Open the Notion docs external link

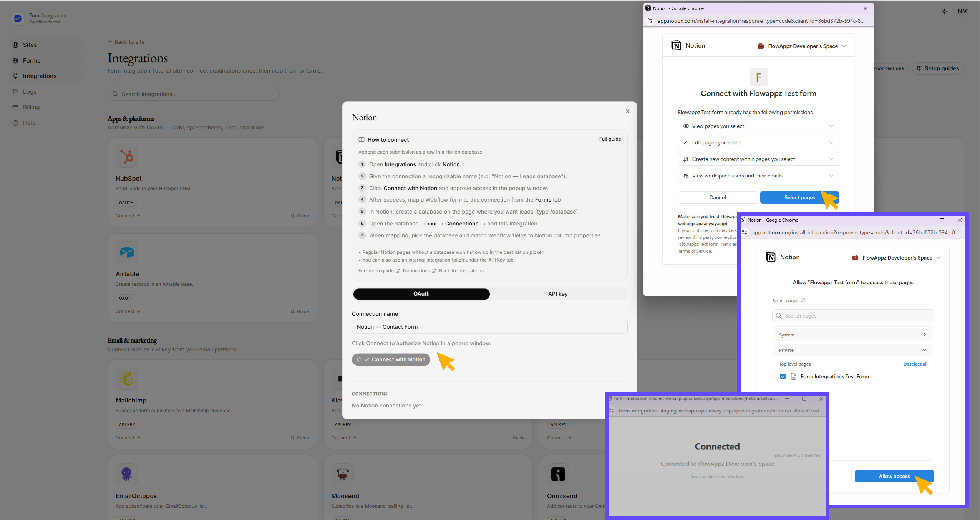tap(419, 271)
